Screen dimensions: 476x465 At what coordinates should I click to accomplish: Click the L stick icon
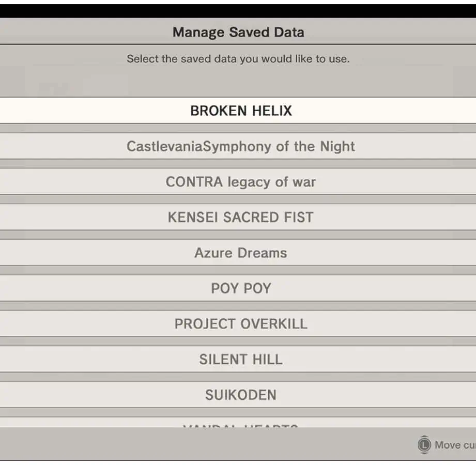coord(424,445)
